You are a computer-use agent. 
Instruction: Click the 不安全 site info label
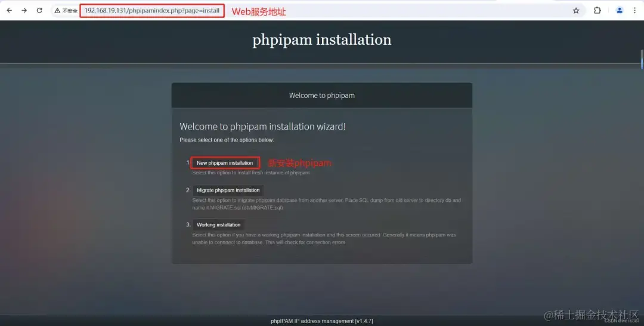70,11
